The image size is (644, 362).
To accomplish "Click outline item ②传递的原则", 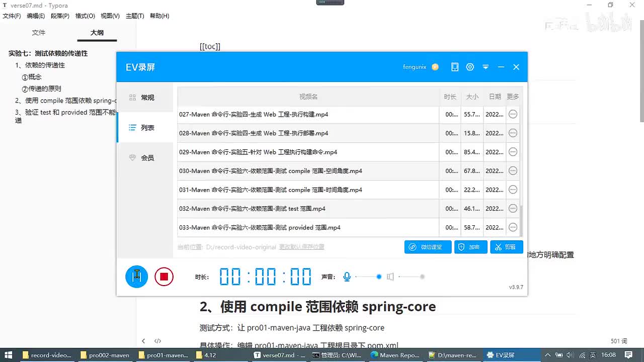I will click(x=42, y=88).
